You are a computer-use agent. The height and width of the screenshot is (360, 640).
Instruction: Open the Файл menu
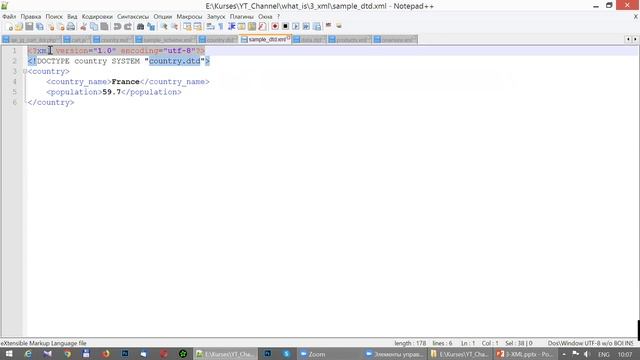pyautogui.click(x=9, y=17)
